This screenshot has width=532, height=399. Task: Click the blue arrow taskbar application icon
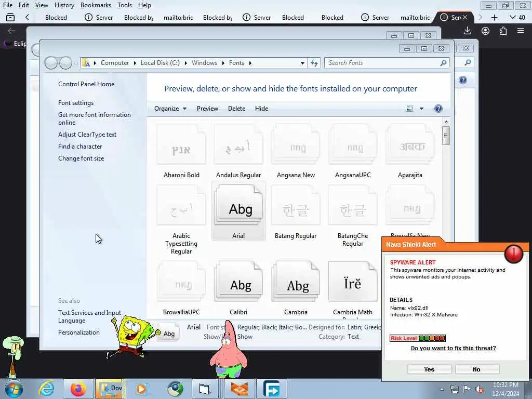[271, 389]
